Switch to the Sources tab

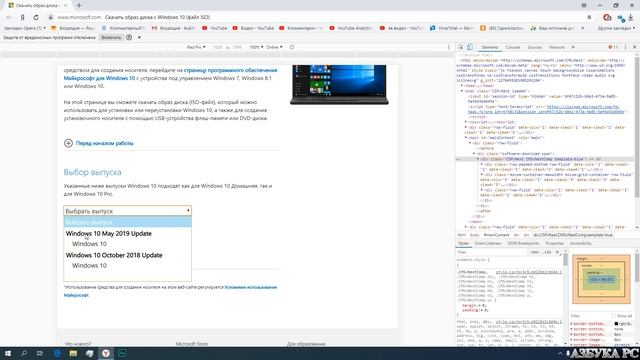click(x=534, y=47)
